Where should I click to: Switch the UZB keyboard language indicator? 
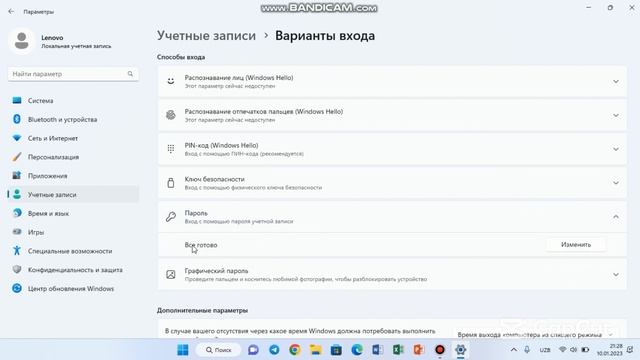point(545,350)
